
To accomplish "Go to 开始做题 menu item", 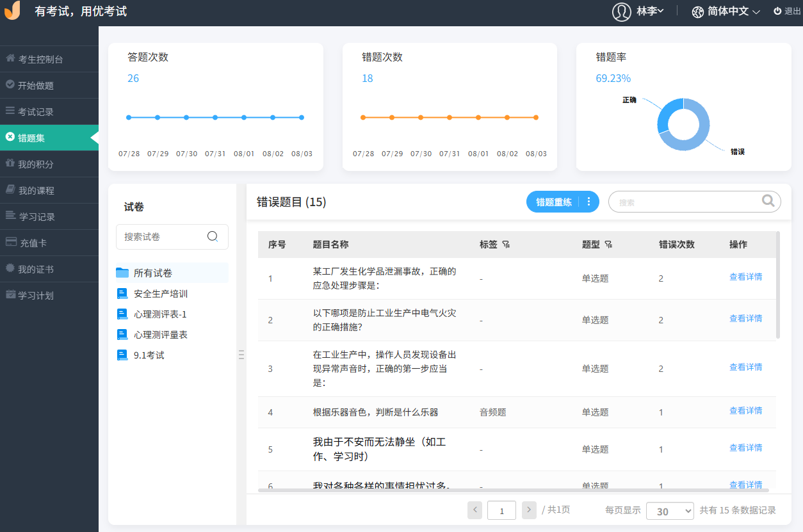I will click(x=49, y=85).
